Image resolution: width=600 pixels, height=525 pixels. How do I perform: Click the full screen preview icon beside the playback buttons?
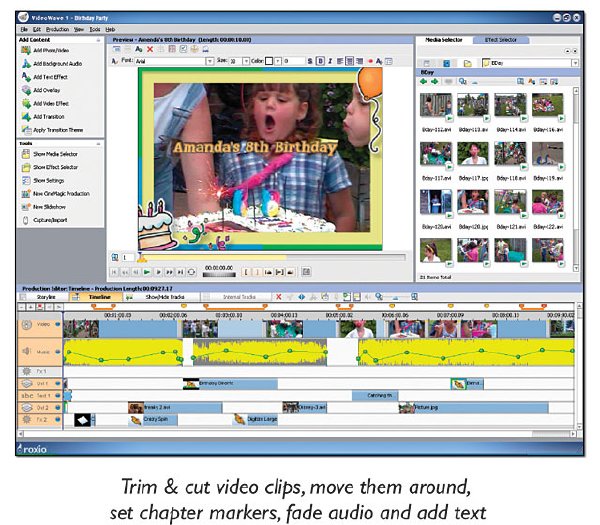[x=306, y=272]
